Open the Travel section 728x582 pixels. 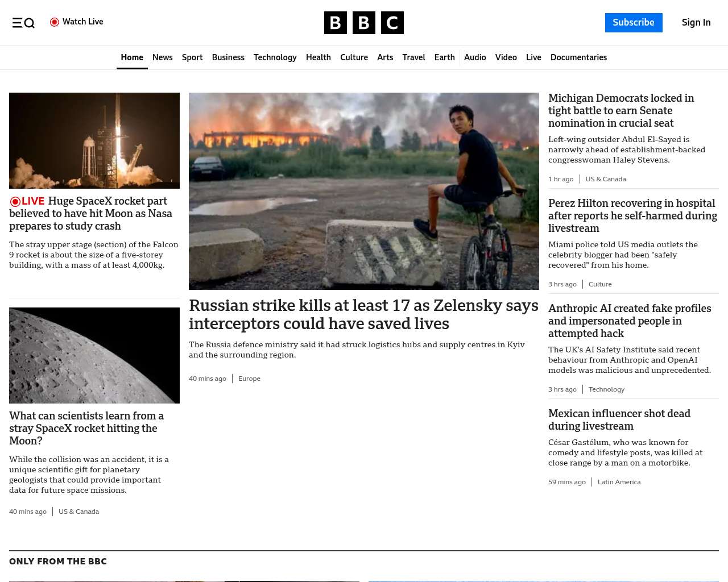click(x=413, y=57)
